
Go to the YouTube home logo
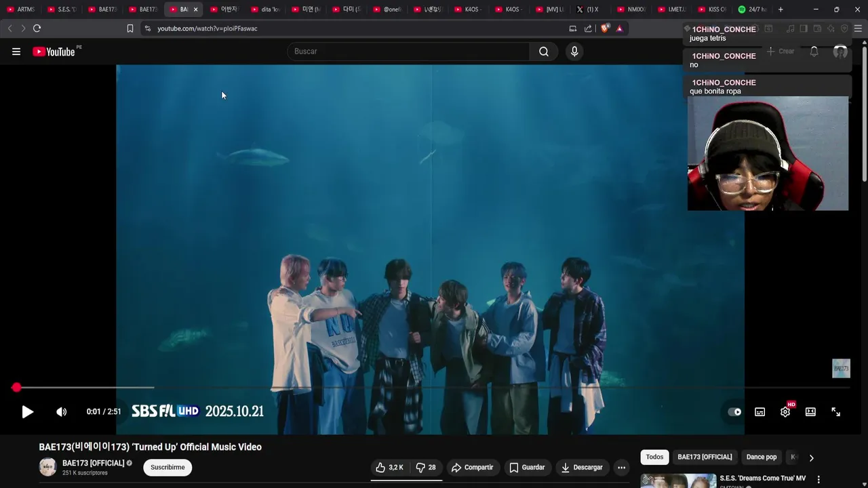pos(54,52)
